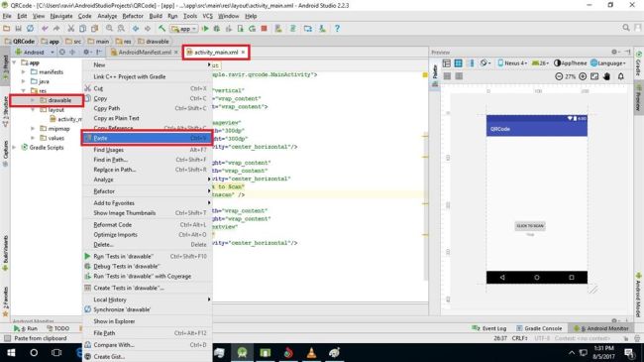Click SDK Manager icon in toolbar

(x=322, y=29)
